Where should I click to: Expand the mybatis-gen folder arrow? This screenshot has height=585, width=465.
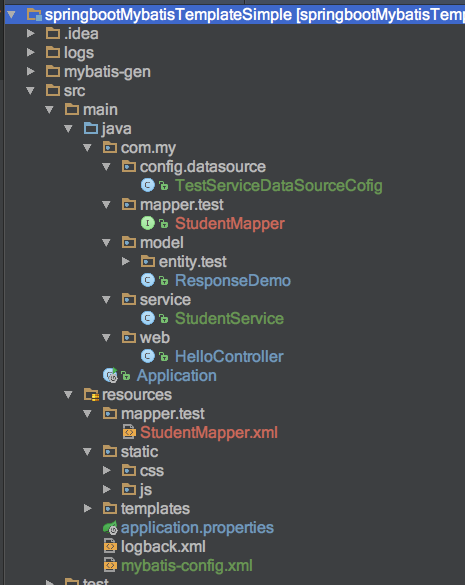pos(31,72)
